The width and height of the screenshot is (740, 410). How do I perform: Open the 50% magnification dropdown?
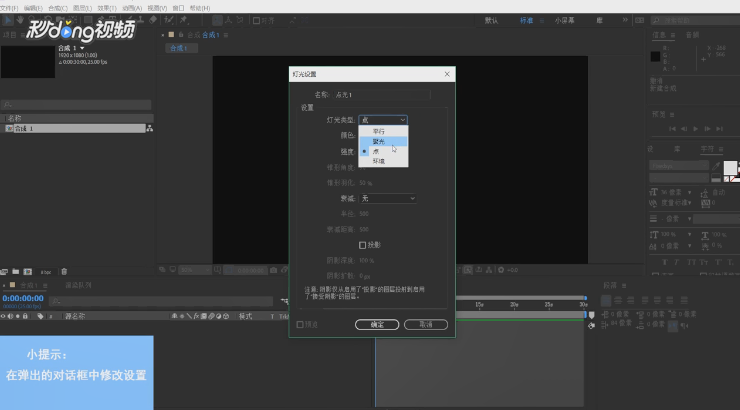pos(194,270)
